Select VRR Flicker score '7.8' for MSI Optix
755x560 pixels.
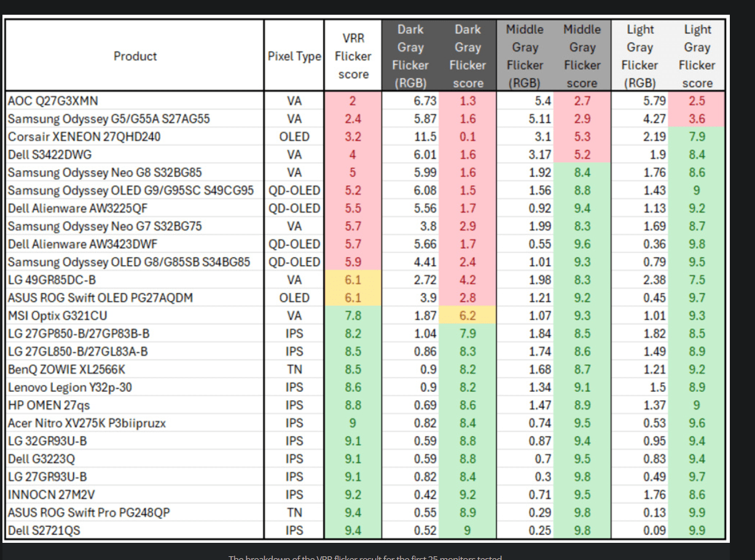(x=353, y=316)
